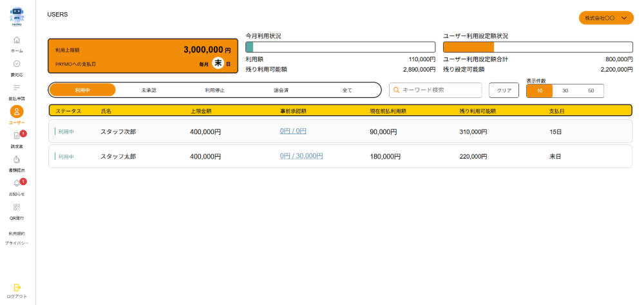This screenshot has height=305, width=644.
Task: Switch to the 利用停止 tab
Action: click(x=214, y=90)
